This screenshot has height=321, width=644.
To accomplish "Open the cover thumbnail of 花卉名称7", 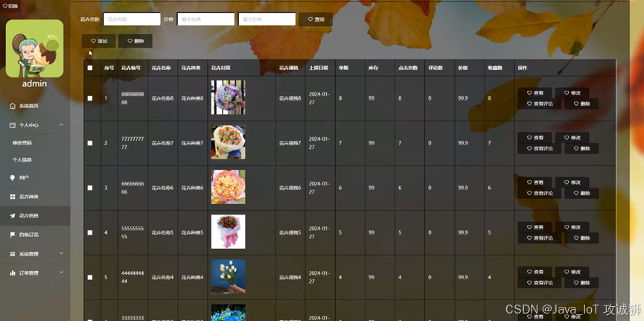I will pyautogui.click(x=229, y=142).
